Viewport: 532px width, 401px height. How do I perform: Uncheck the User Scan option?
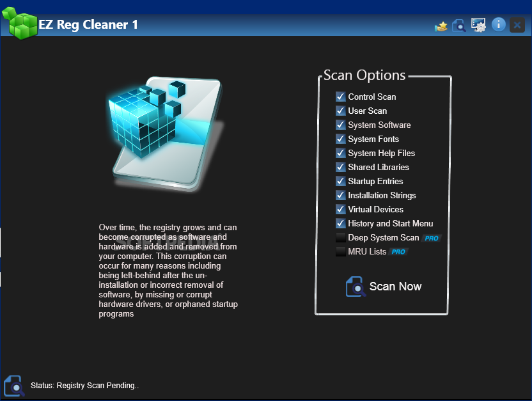pos(341,111)
